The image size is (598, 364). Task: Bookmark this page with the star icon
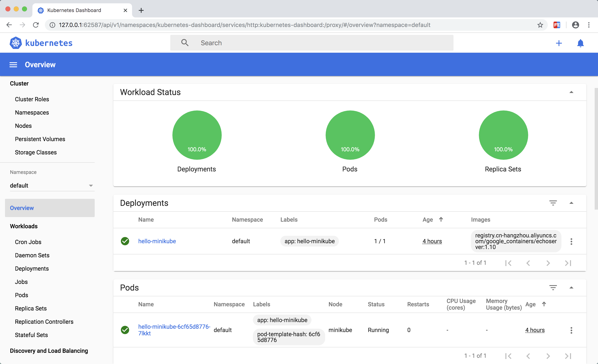[x=540, y=25]
